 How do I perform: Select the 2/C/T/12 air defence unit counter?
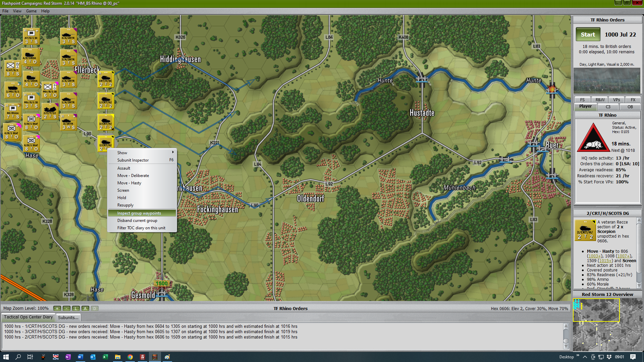coord(50,111)
